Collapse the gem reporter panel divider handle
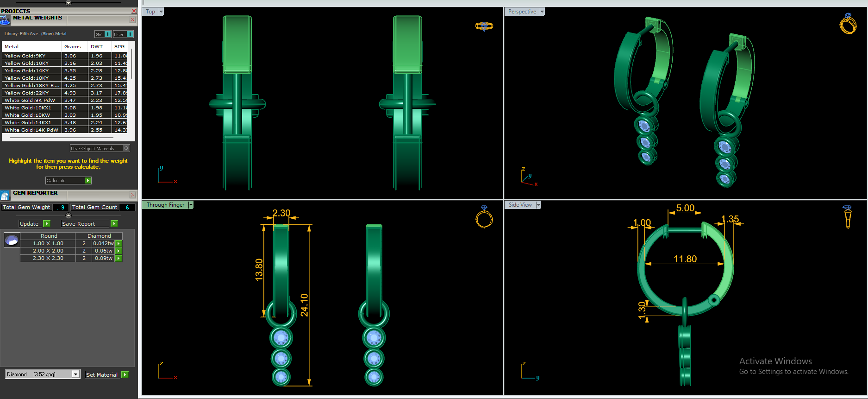Screen dimensions: 868x399 (69, 215)
